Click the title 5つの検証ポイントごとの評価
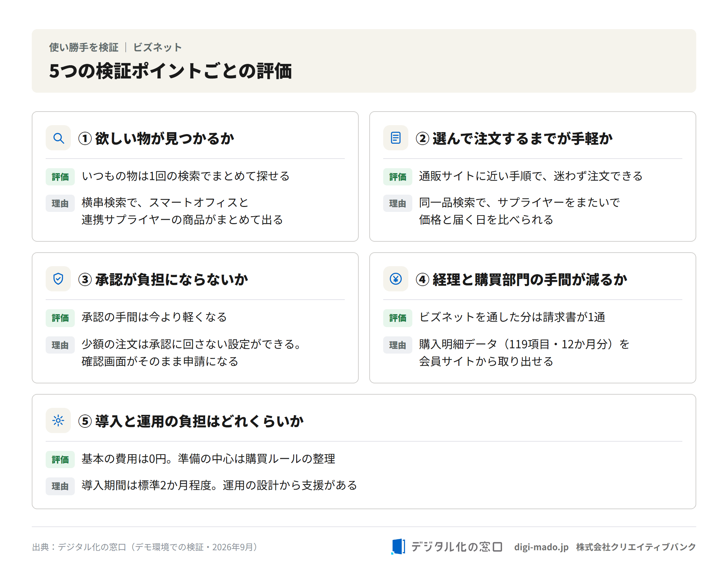 pos(170,71)
